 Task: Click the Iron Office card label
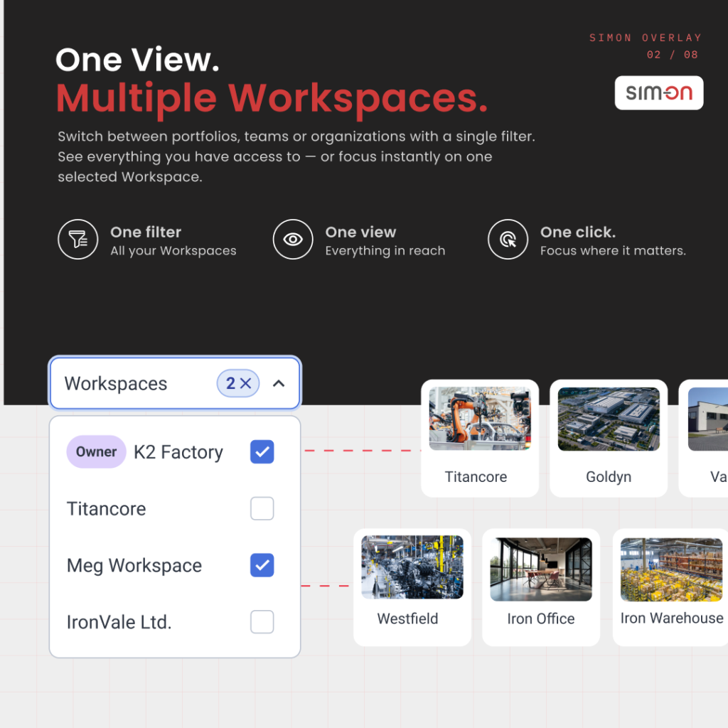(x=541, y=619)
